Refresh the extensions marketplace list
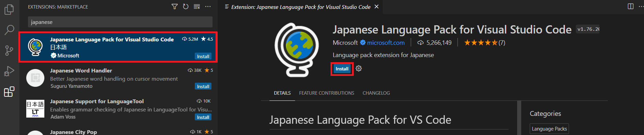 (x=186, y=6)
